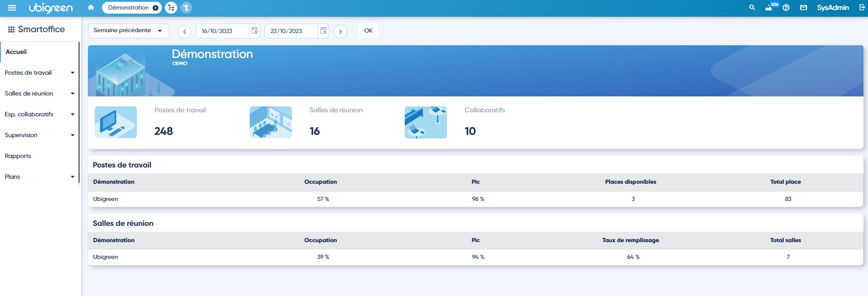The height and width of the screenshot is (296, 868).
Task: Open the Smartoffice apps grid icon
Action: pyautogui.click(x=11, y=29)
